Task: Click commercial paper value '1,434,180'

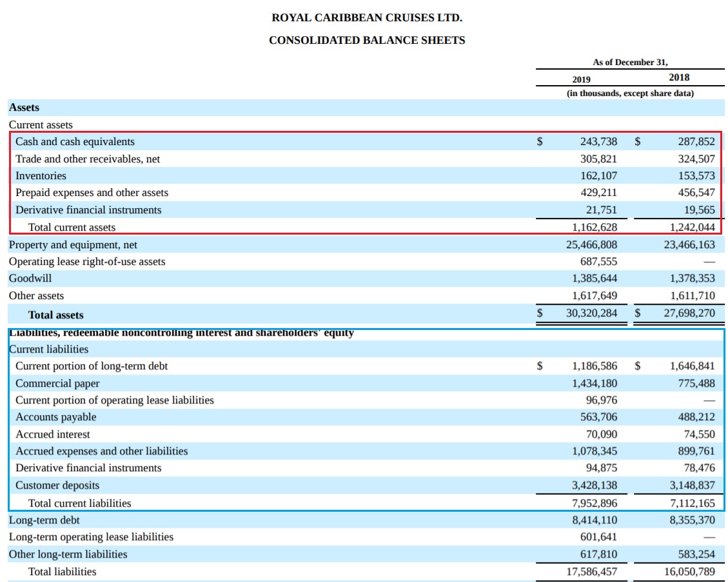Action: coord(595,383)
